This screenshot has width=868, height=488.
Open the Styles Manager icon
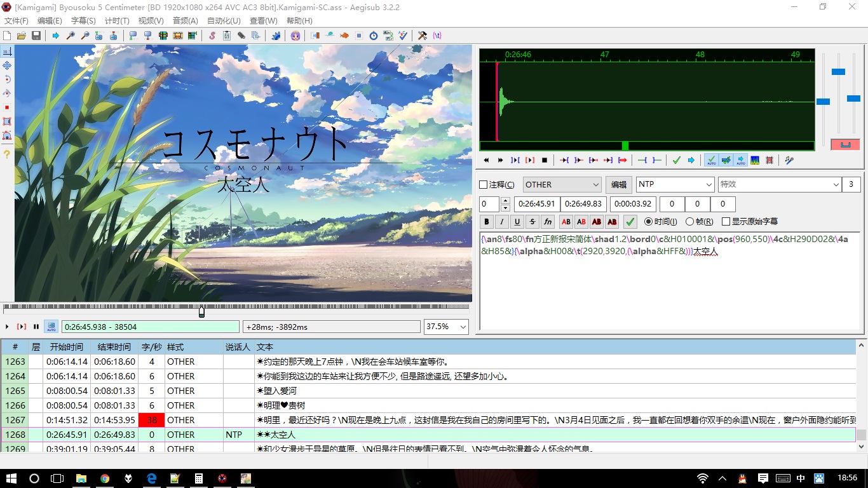pyautogui.click(x=212, y=36)
